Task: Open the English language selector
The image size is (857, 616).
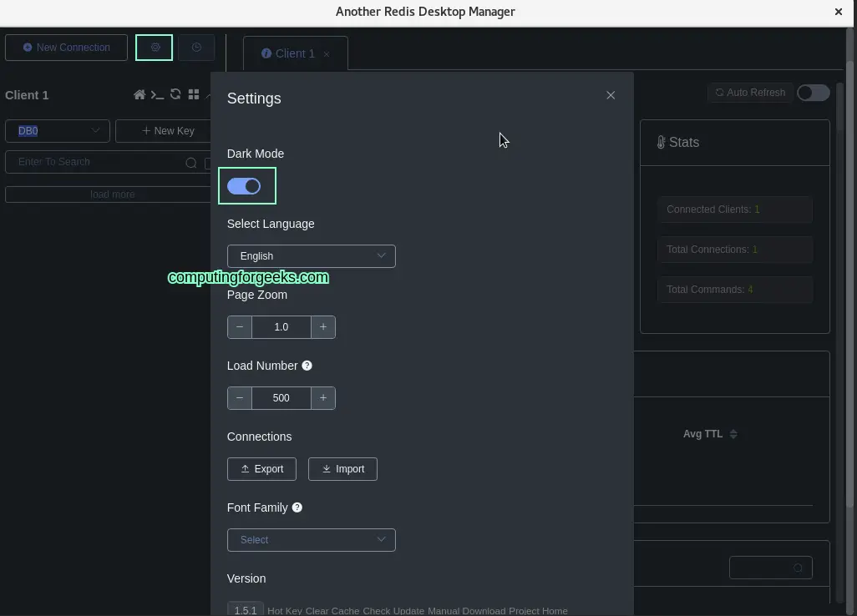Action: click(311, 255)
